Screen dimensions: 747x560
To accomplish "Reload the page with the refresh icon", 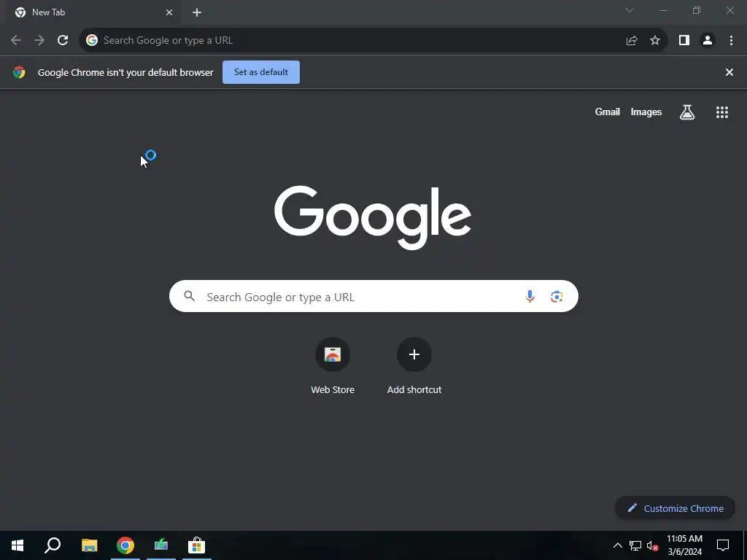I will pos(63,41).
